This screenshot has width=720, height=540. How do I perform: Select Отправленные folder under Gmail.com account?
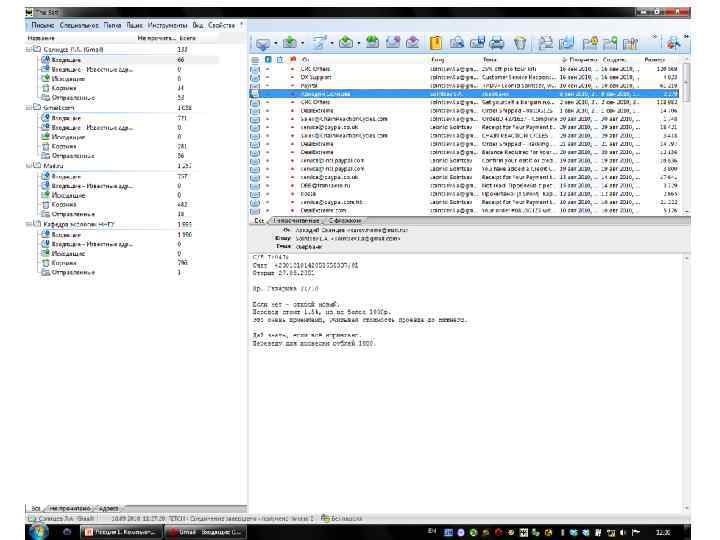click(x=73, y=156)
